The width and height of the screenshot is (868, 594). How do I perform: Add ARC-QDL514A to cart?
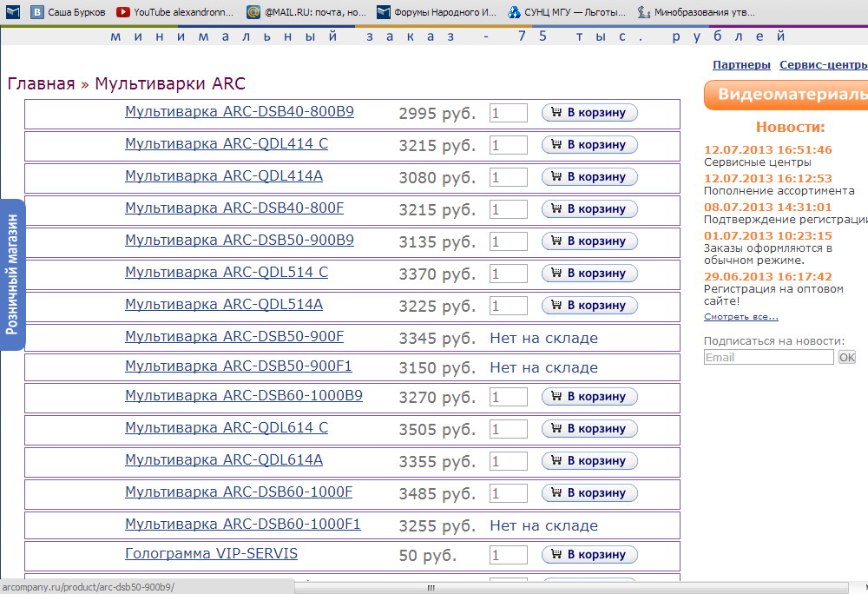[x=589, y=305]
